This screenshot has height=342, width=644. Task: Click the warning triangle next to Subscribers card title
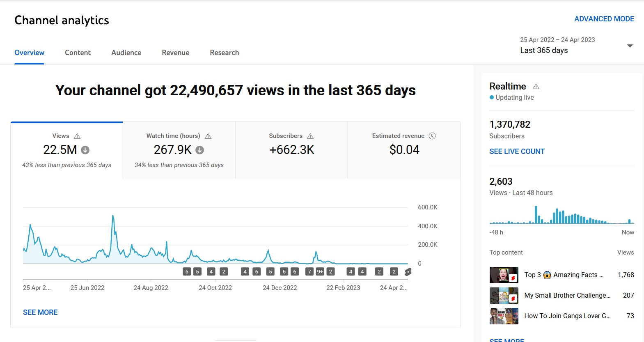[310, 136]
